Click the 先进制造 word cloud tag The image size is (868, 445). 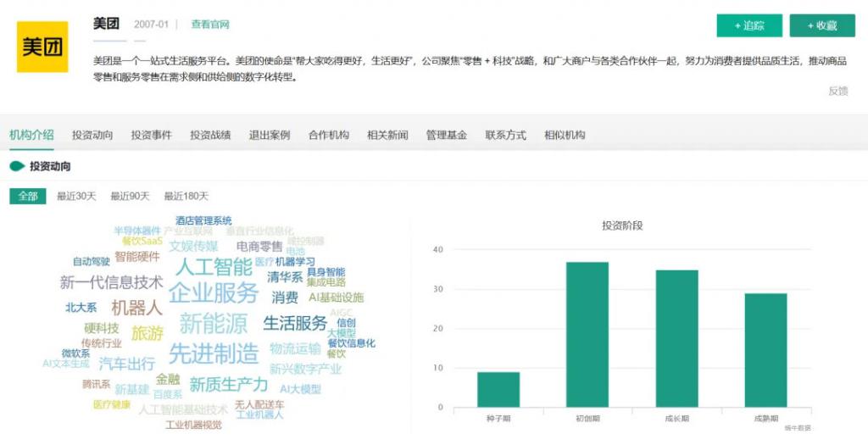tap(214, 353)
